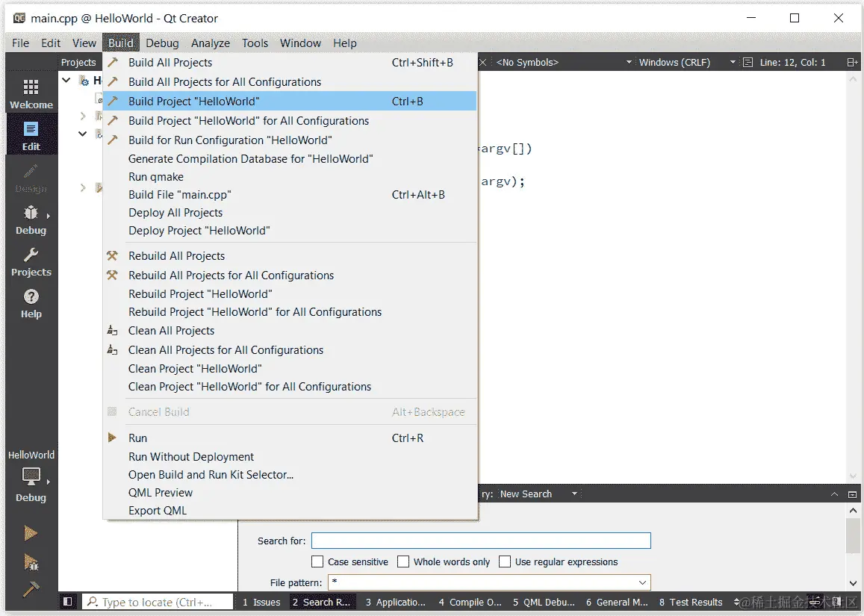This screenshot has height=616, width=864.
Task: Select Build Project "HelloWorld" menu entry
Action: [x=290, y=101]
